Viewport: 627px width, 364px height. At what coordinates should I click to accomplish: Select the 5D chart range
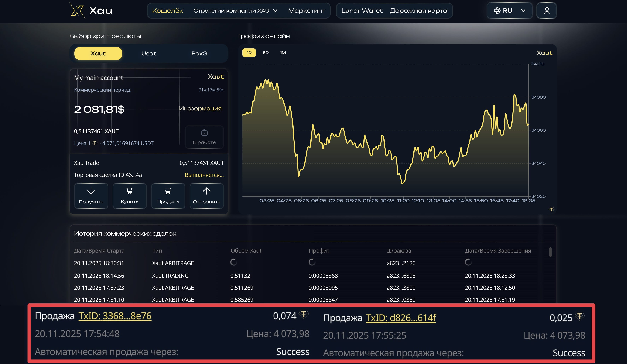[x=265, y=53]
